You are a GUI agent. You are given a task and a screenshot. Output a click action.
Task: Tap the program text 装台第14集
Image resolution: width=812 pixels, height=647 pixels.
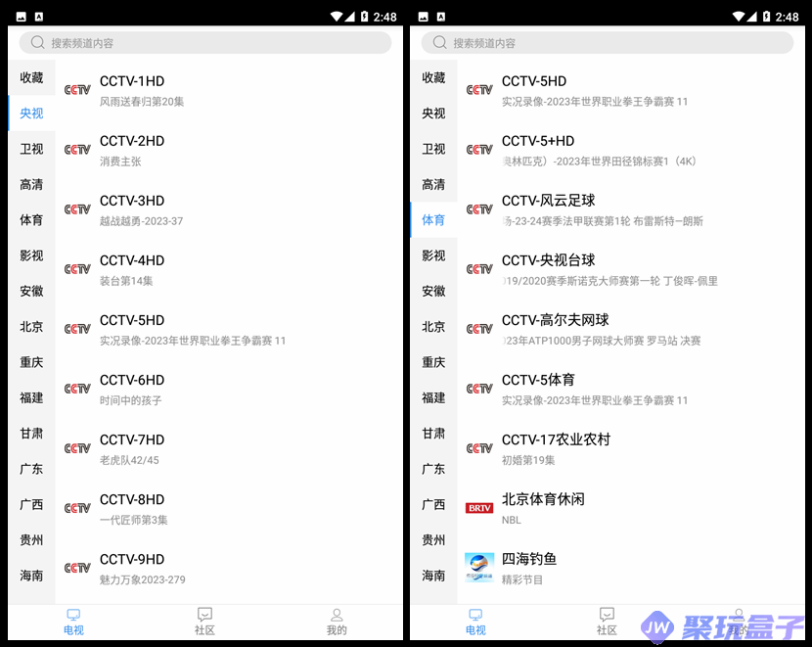(126, 281)
